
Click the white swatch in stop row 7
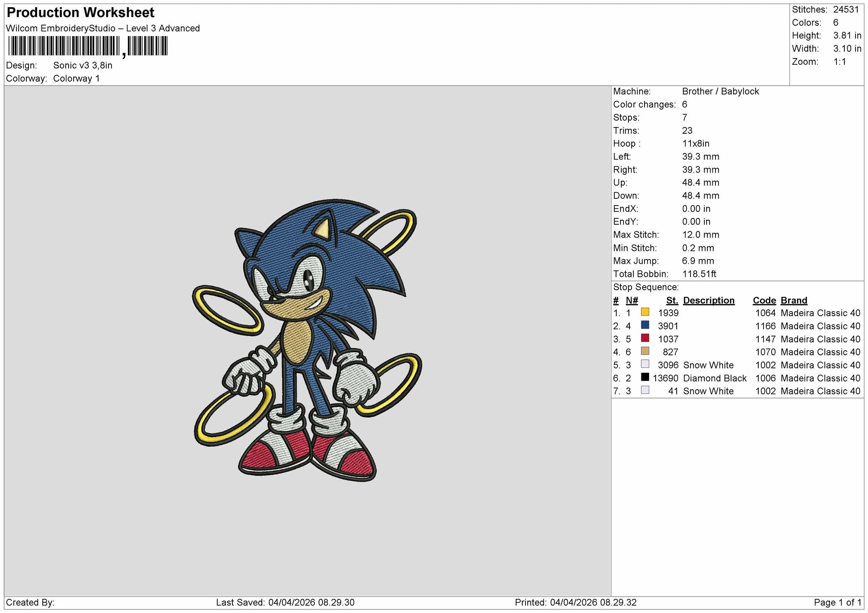(645, 390)
